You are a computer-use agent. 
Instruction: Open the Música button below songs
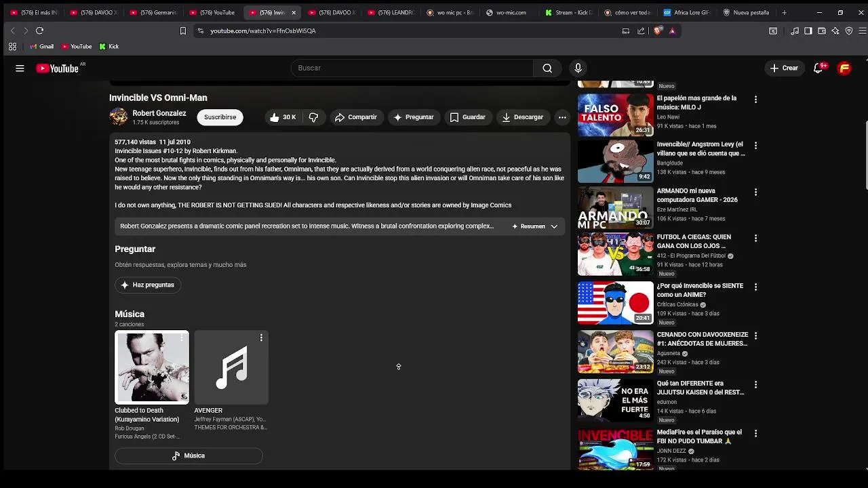(x=189, y=455)
